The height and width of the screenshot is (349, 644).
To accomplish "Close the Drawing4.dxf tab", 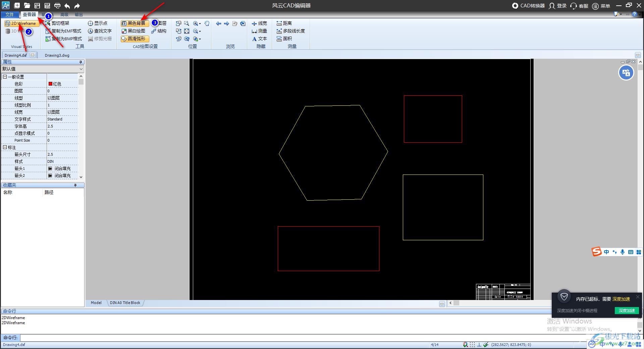I will pyautogui.click(x=33, y=55).
